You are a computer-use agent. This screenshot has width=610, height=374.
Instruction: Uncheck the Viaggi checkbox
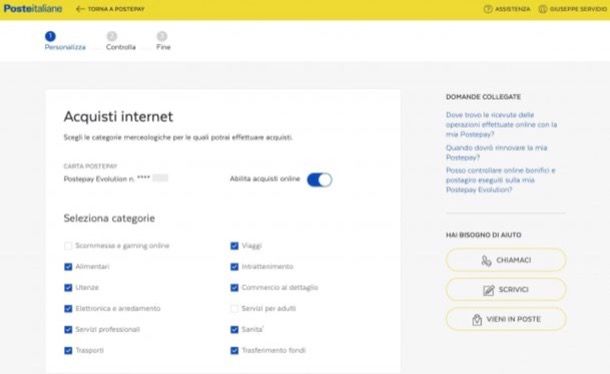pyautogui.click(x=234, y=246)
